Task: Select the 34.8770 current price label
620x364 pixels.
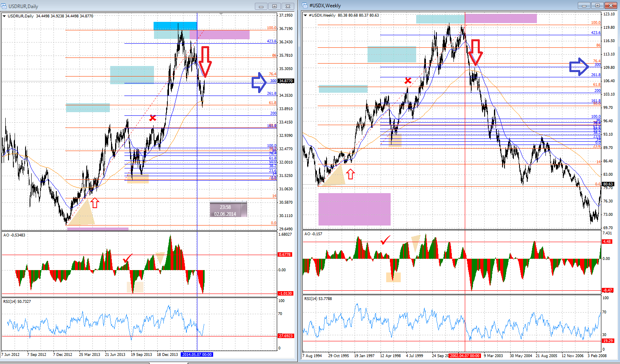Action: pyautogui.click(x=286, y=81)
